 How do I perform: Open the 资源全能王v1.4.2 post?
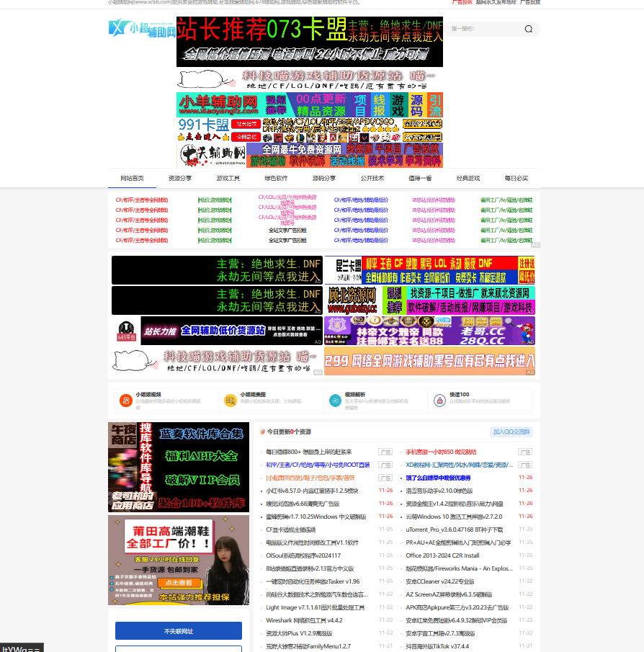pyautogui.click(x=455, y=504)
